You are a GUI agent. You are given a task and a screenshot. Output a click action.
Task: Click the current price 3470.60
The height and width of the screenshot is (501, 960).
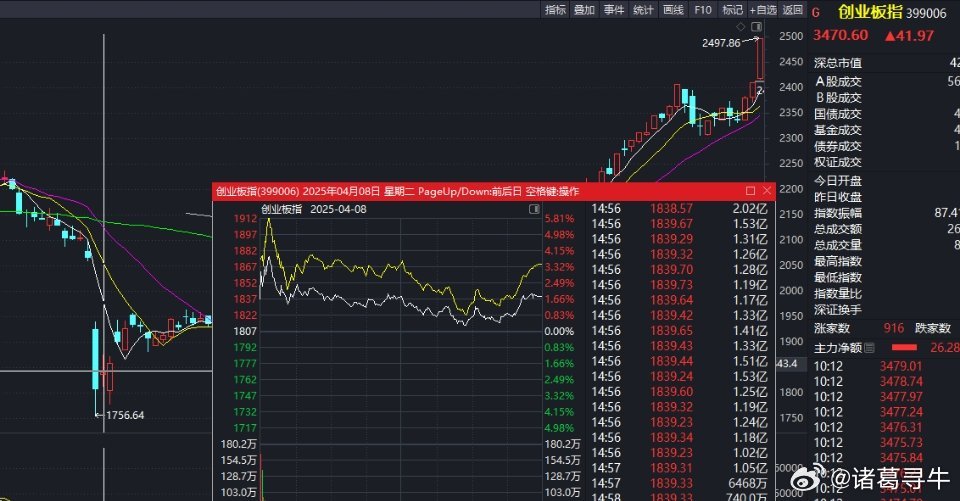tap(840, 35)
